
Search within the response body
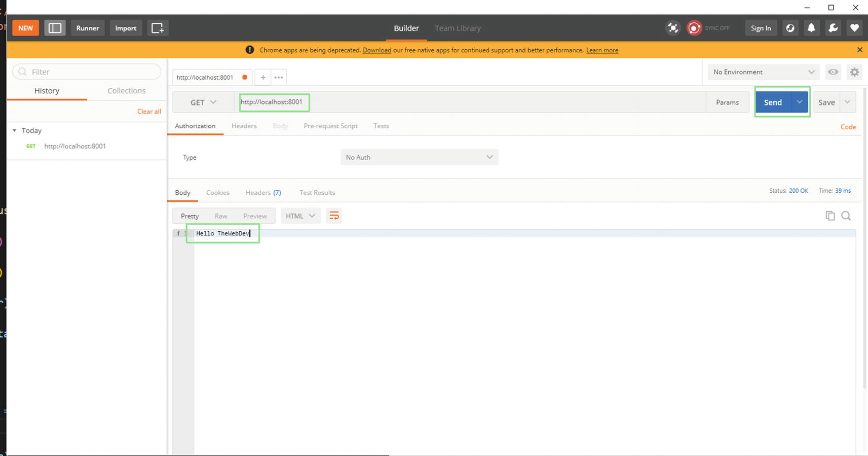click(846, 216)
